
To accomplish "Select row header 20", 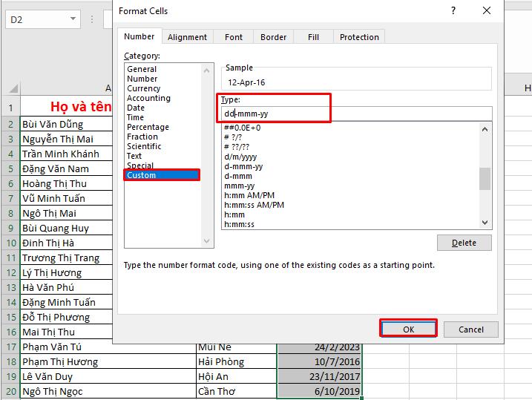I will (x=11, y=392).
